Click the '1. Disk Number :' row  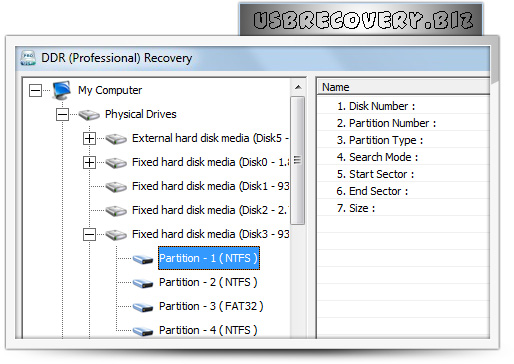click(x=403, y=106)
